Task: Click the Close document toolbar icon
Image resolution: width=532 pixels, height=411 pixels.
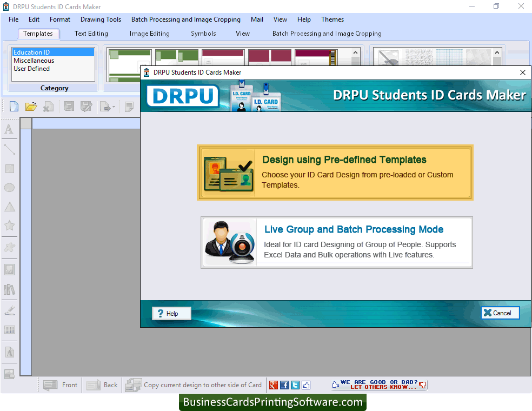Action: (x=48, y=107)
